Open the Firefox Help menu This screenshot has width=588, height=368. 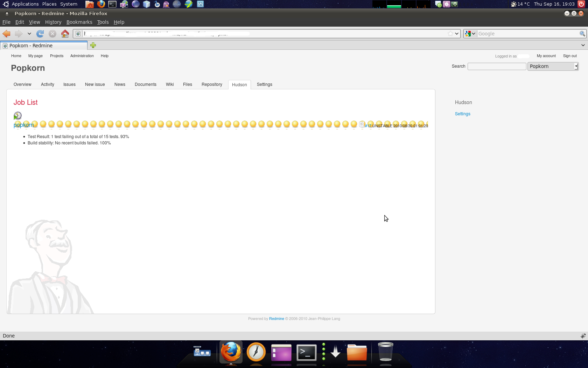pos(119,22)
